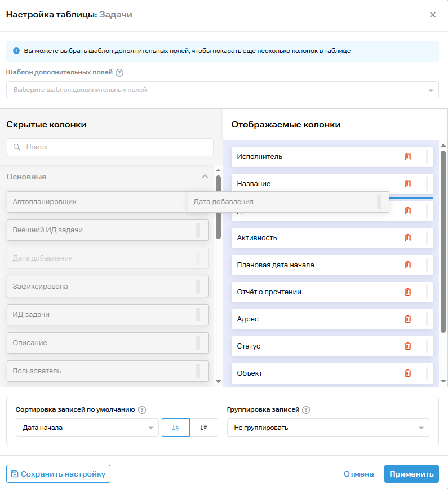Open the Не группировать grouping dropdown
Screen dimensions: 448x489
pos(328,428)
